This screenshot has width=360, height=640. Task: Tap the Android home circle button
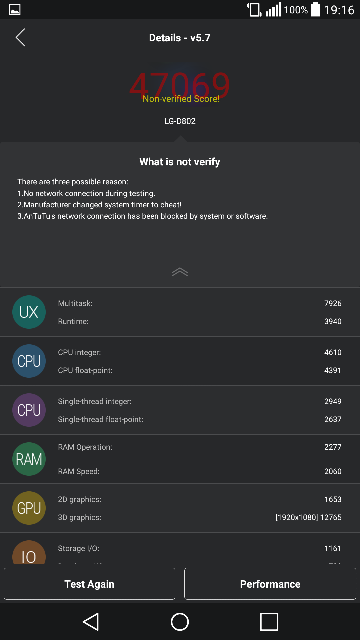(x=180, y=622)
